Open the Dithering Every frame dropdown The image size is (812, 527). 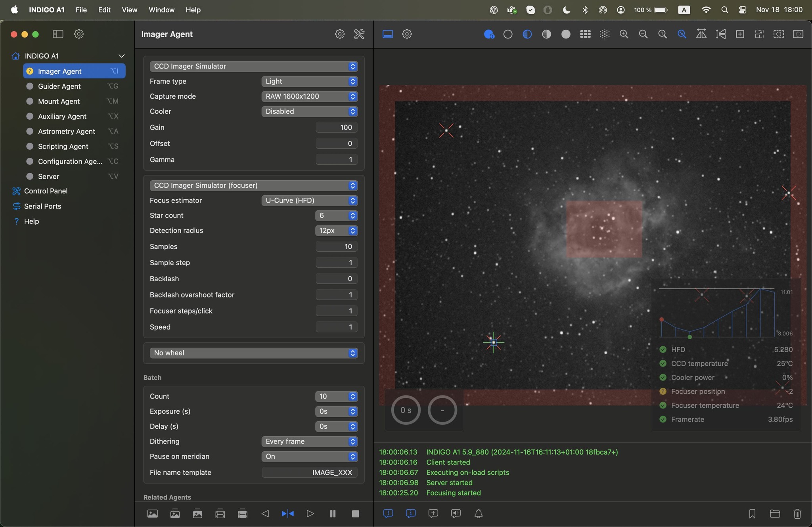[x=310, y=441]
